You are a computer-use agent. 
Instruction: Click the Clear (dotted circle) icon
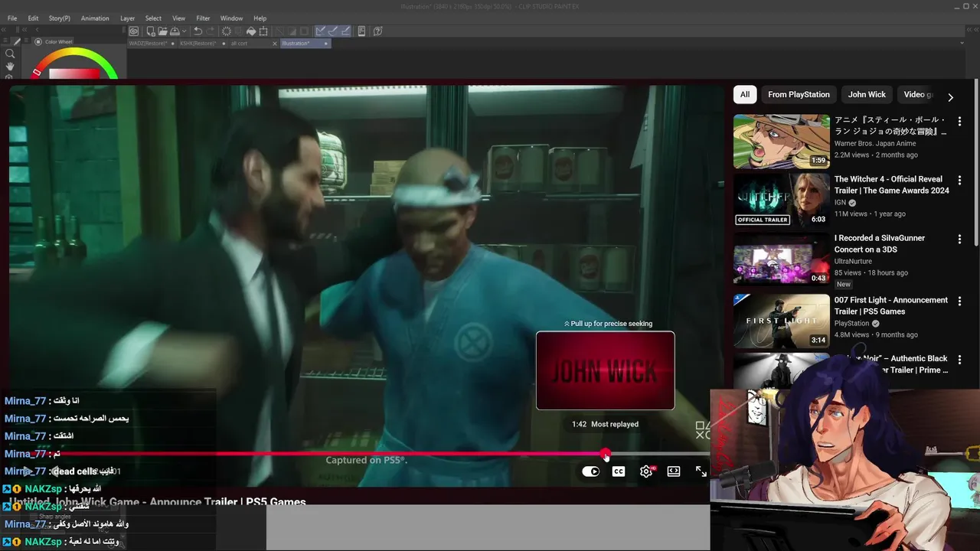(x=227, y=31)
